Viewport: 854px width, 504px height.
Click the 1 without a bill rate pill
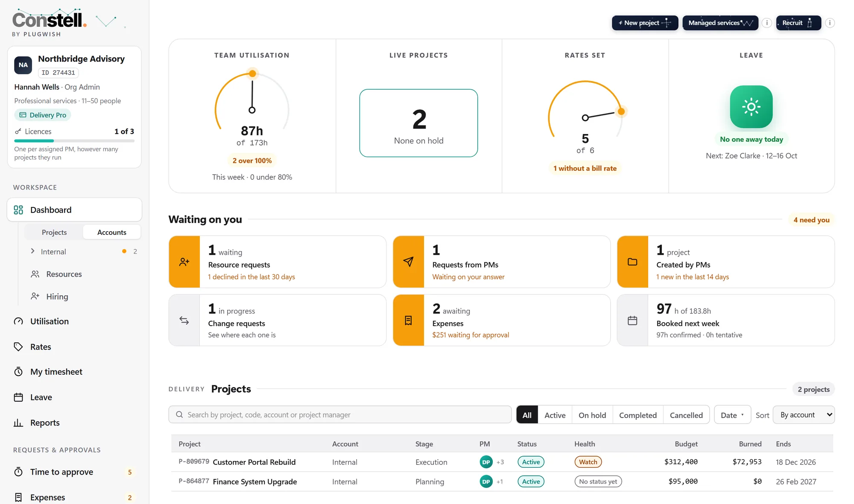(x=585, y=168)
